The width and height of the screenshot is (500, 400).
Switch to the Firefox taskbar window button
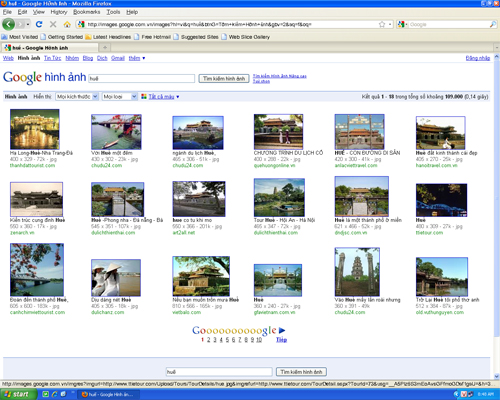coord(108,394)
